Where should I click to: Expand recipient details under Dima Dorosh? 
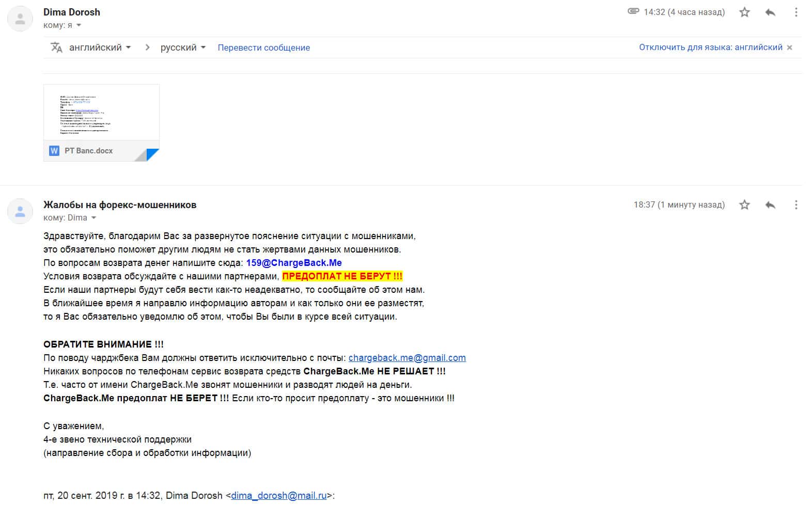pos(79,25)
